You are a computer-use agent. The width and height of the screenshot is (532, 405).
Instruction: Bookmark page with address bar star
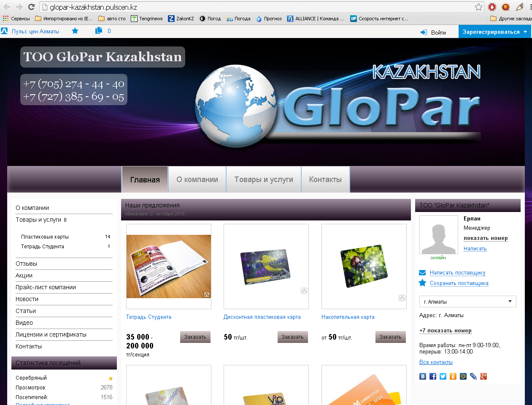[x=478, y=7]
